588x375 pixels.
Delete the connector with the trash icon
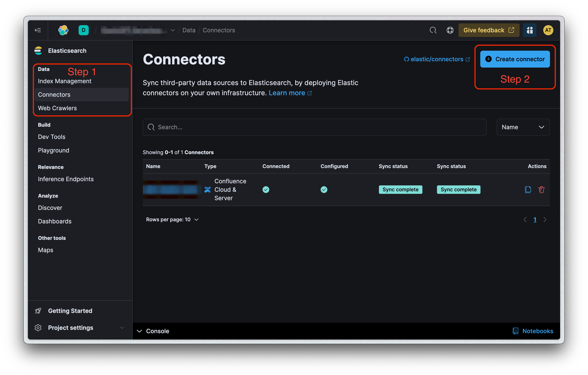541,189
